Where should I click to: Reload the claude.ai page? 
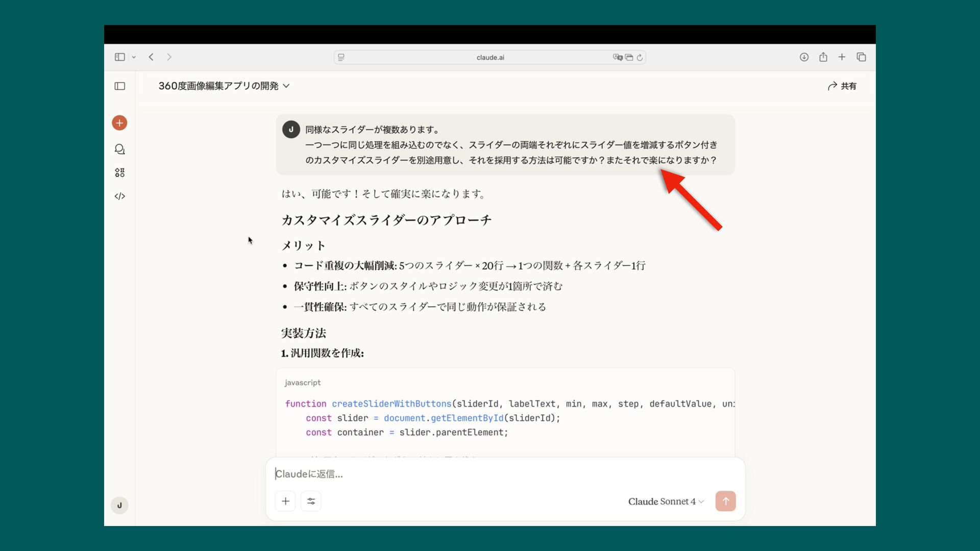[x=640, y=57]
